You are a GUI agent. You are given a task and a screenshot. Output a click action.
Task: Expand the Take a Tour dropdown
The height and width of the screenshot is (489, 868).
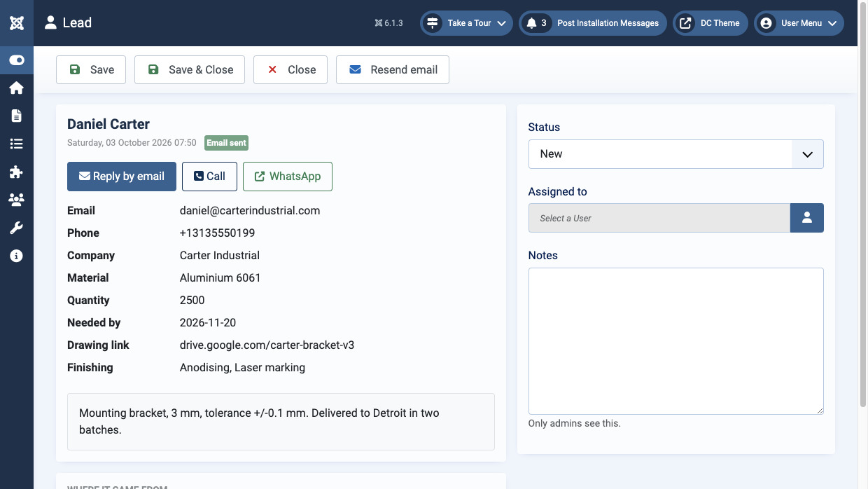pyautogui.click(x=466, y=23)
